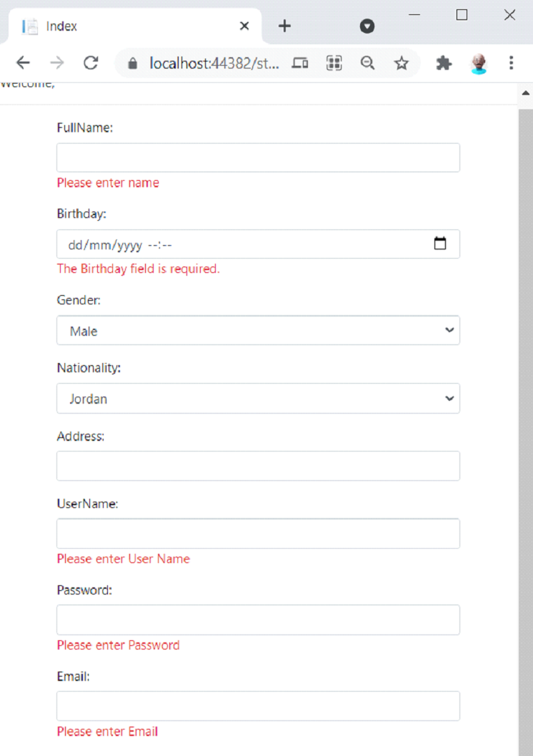Open the user profile avatar
This screenshot has height=756, width=533.
tap(479, 63)
